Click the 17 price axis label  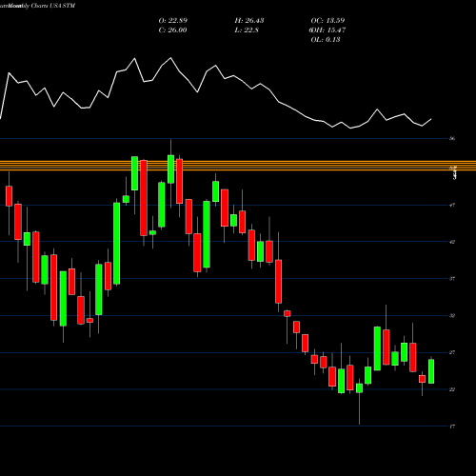(452, 426)
